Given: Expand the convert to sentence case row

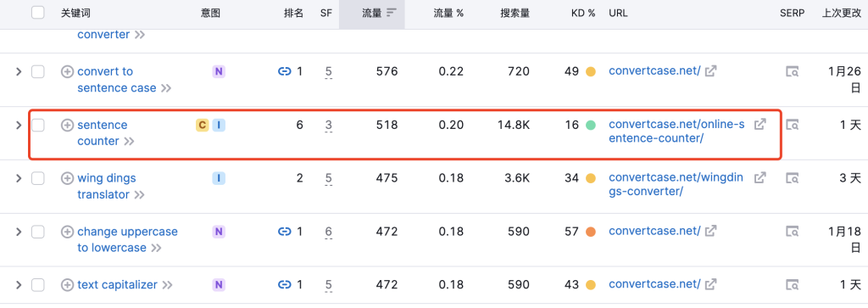Looking at the screenshot, I should pyautogui.click(x=19, y=71).
